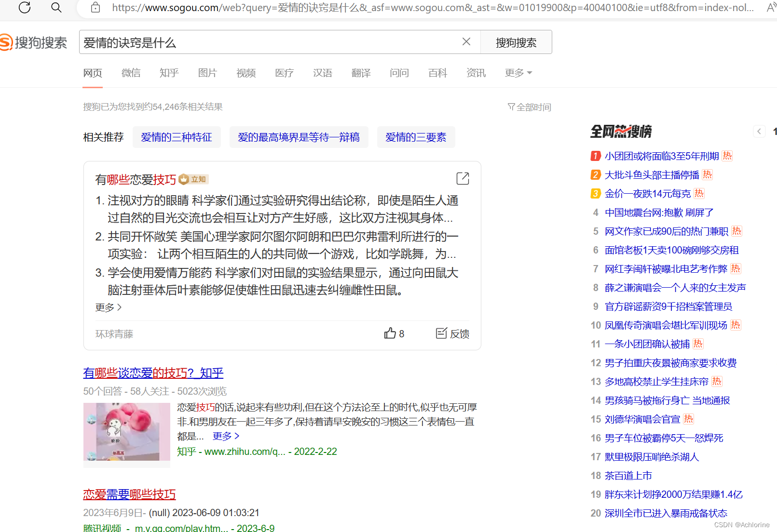Open the answer card via the external-link icon
This screenshot has width=777, height=532.
point(462,178)
